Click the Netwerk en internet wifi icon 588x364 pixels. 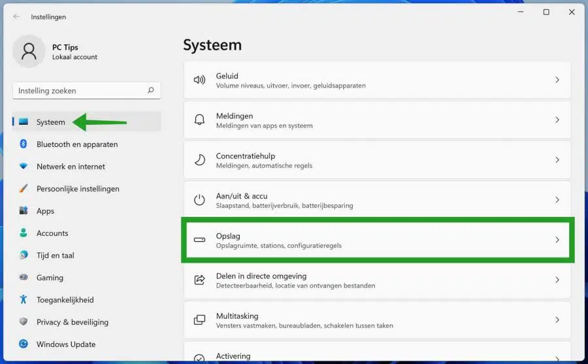pyautogui.click(x=24, y=166)
